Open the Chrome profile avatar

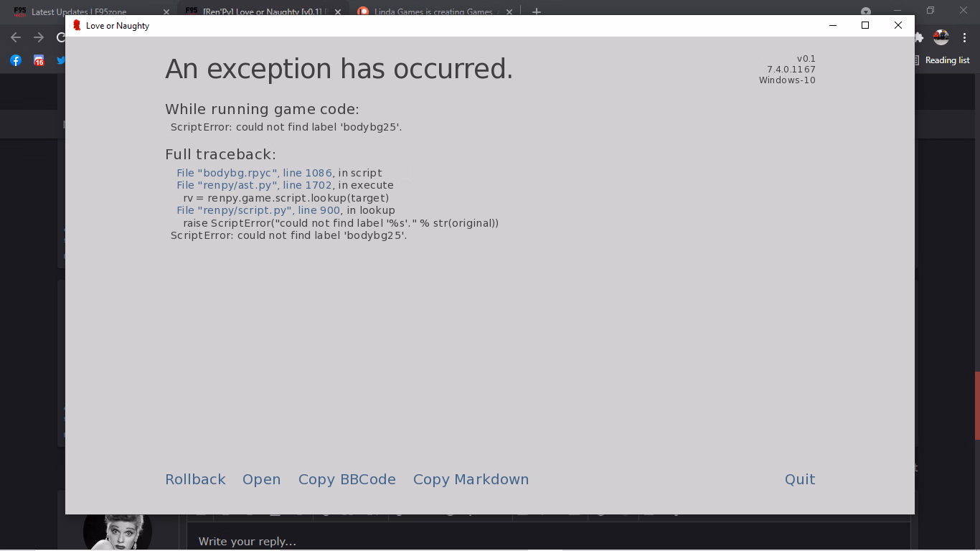[x=941, y=37]
